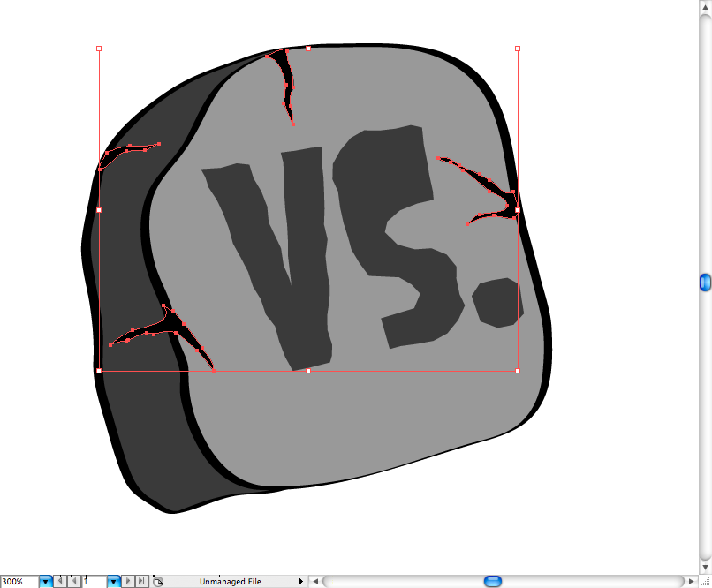
Task: Open the zoom level dropdown arrow
Action: [45, 582]
